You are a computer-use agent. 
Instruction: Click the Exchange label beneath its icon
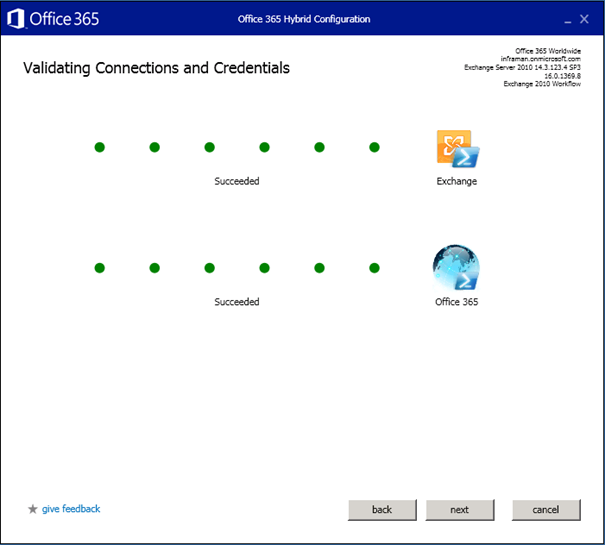pyautogui.click(x=456, y=182)
